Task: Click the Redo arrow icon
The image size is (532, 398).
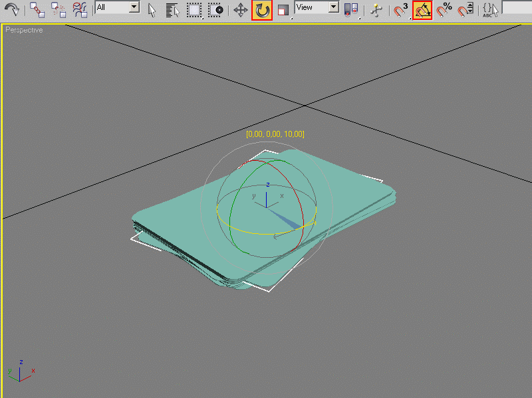Action: click(x=12, y=9)
